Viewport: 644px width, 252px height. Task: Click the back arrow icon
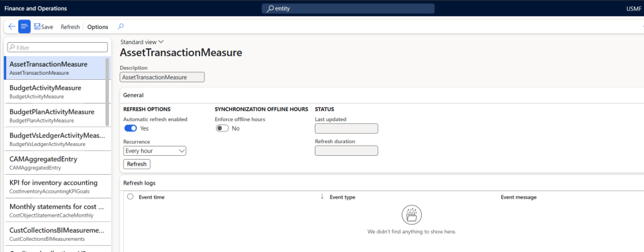tap(11, 26)
